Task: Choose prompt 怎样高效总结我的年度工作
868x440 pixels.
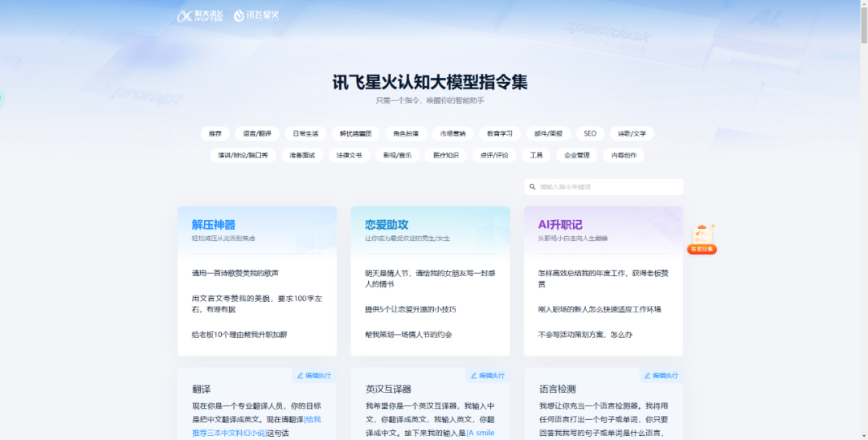Action: (x=604, y=279)
